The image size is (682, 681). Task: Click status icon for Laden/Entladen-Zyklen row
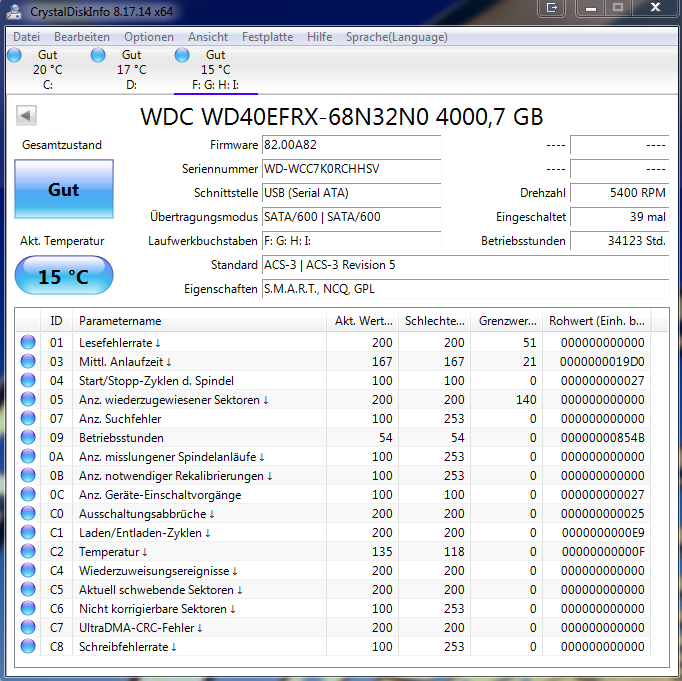28,532
